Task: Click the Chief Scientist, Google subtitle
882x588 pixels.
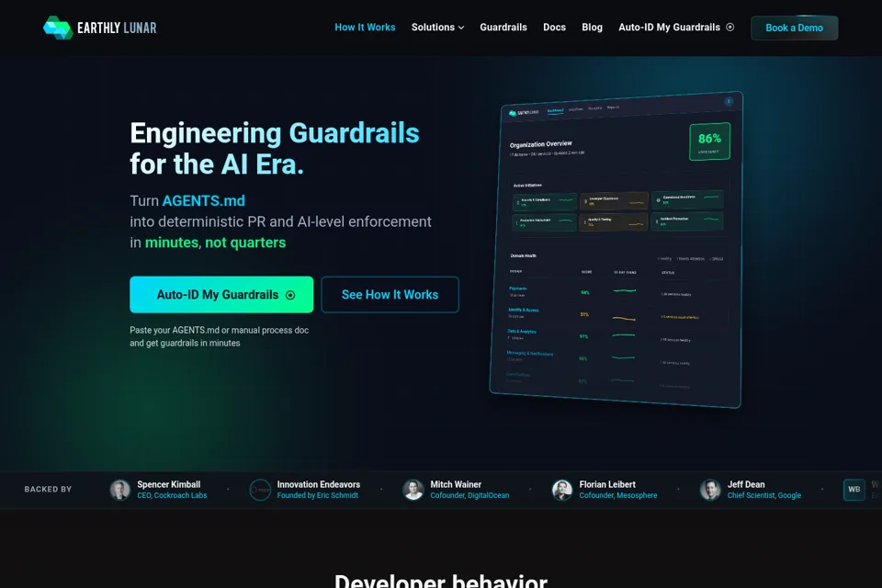Action: point(763,495)
